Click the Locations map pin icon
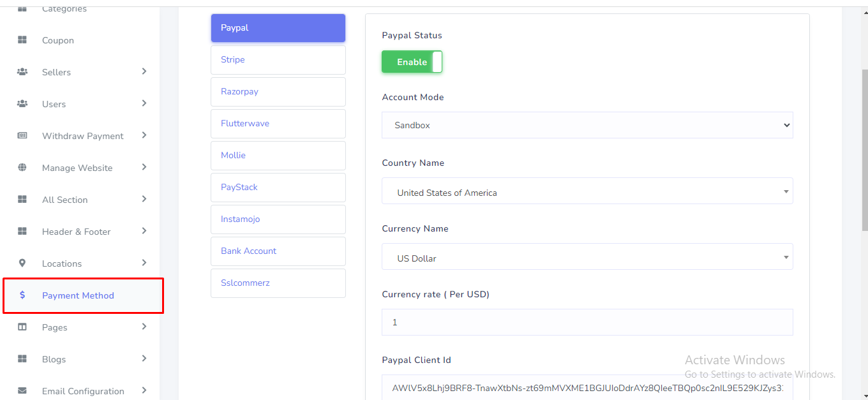Image resolution: width=868 pixels, height=400 pixels. tap(22, 263)
